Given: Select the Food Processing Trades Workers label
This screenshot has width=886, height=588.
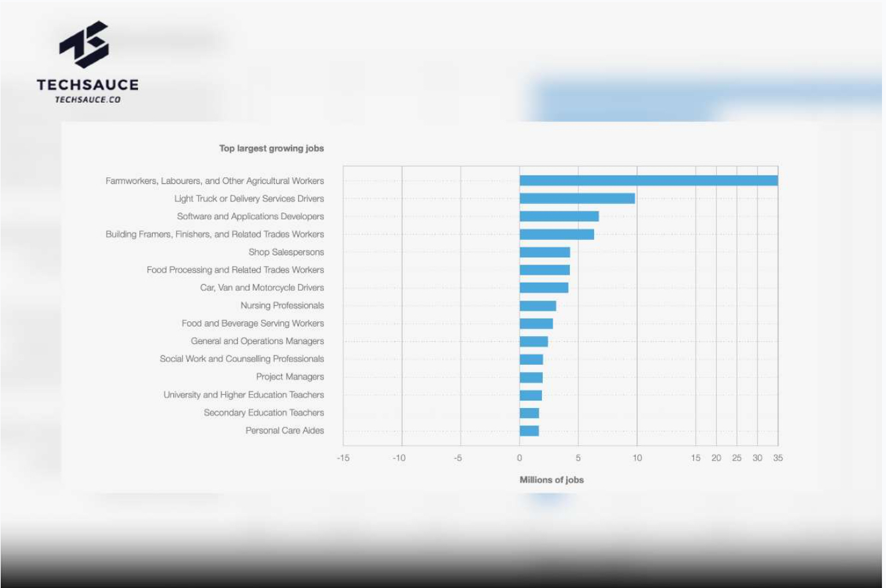Looking at the screenshot, I should 235,270.
